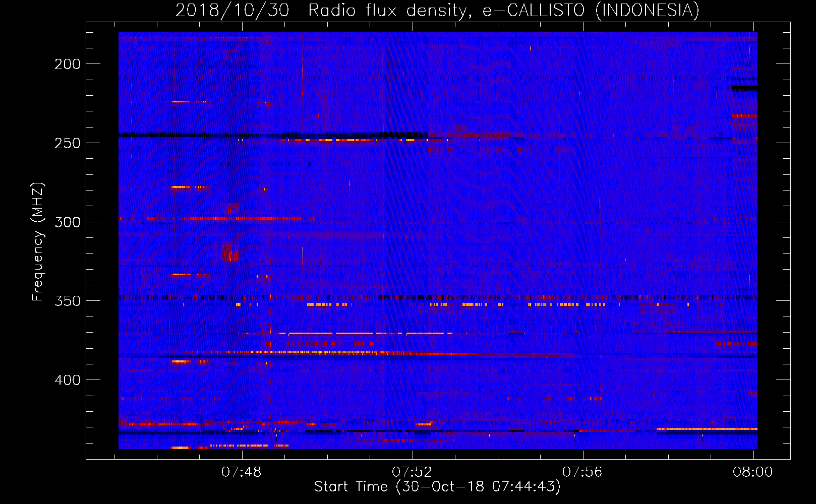Click the 350 frequency tick label
The height and width of the screenshot is (504, 816).
68,301
